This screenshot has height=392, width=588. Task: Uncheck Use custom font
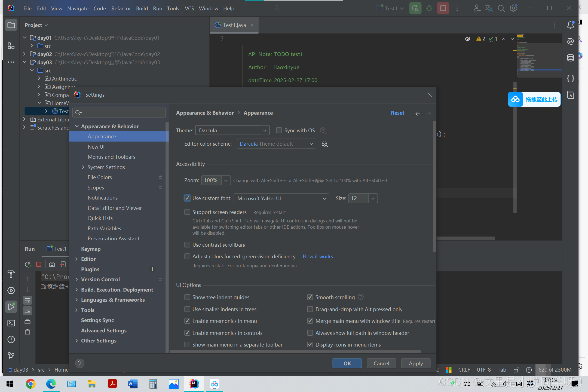coord(187,198)
